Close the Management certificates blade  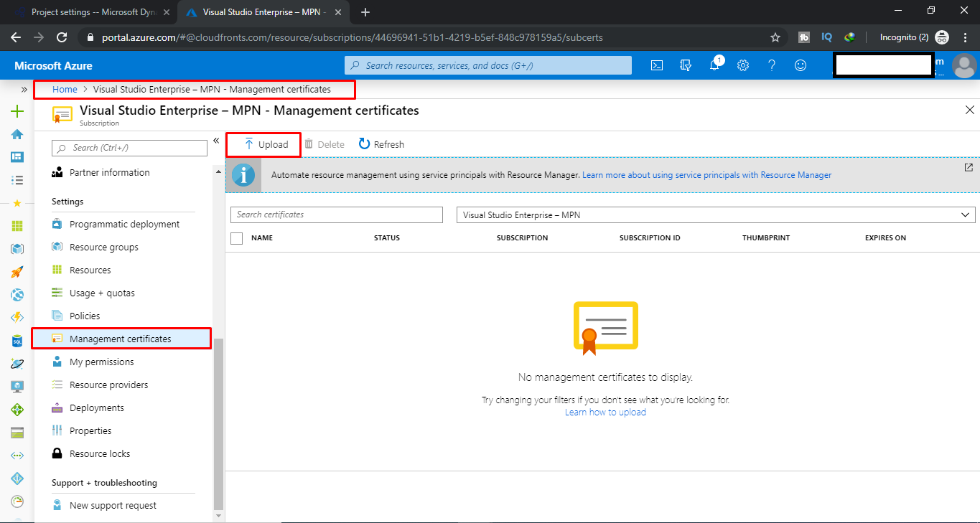pos(970,110)
